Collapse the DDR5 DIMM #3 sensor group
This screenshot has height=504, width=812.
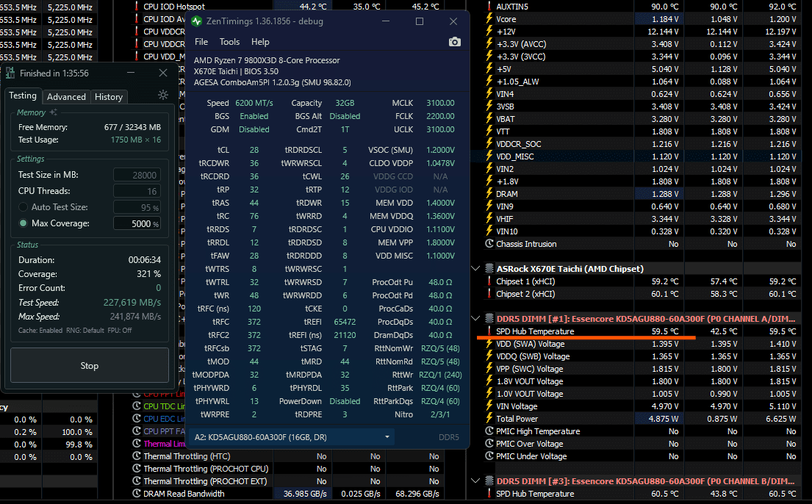pyautogui.click(x=475, y=481)
